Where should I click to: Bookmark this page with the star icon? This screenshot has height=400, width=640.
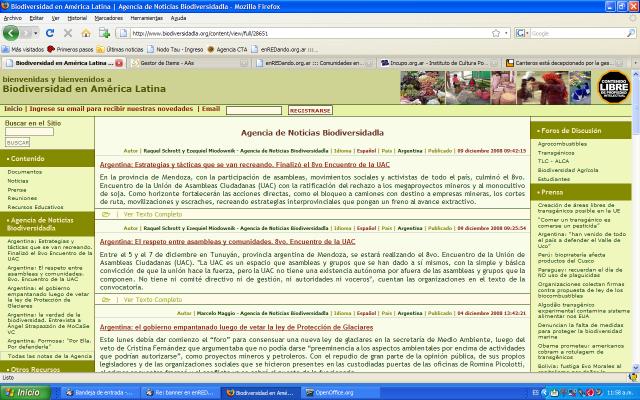pyautogui.click(x=496, y=33)
